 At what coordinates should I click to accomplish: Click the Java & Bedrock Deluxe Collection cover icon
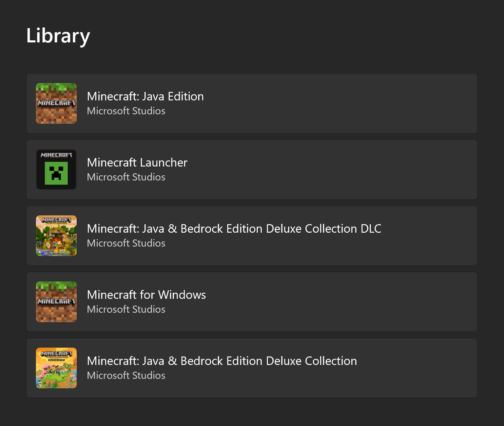(x=56, y=368)
